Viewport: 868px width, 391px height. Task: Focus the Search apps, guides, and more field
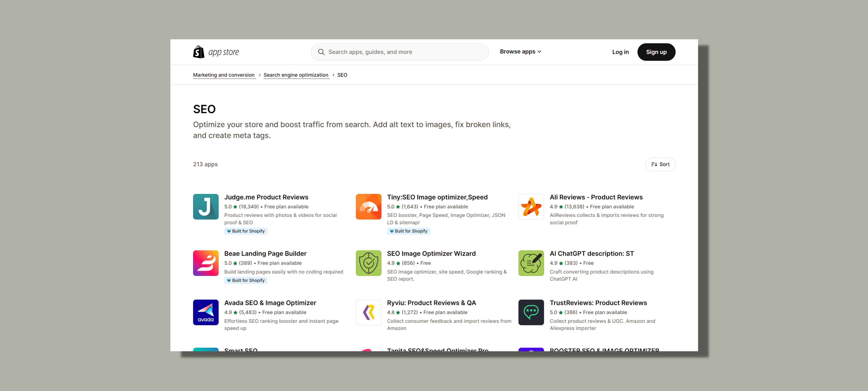pyautogui.click(x=399, y=52)
